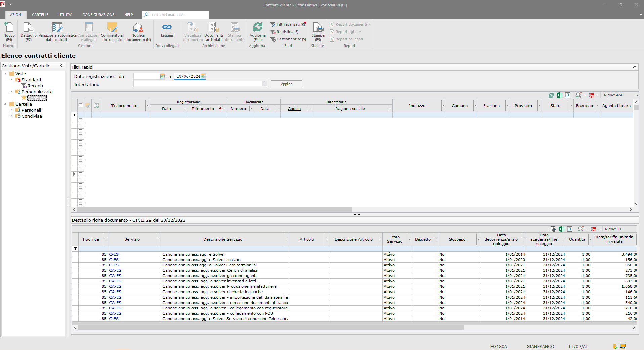Open the Intestatario dropdown in quick filters
The height and width of the screenshot is (350, 644).
(265, 83)
